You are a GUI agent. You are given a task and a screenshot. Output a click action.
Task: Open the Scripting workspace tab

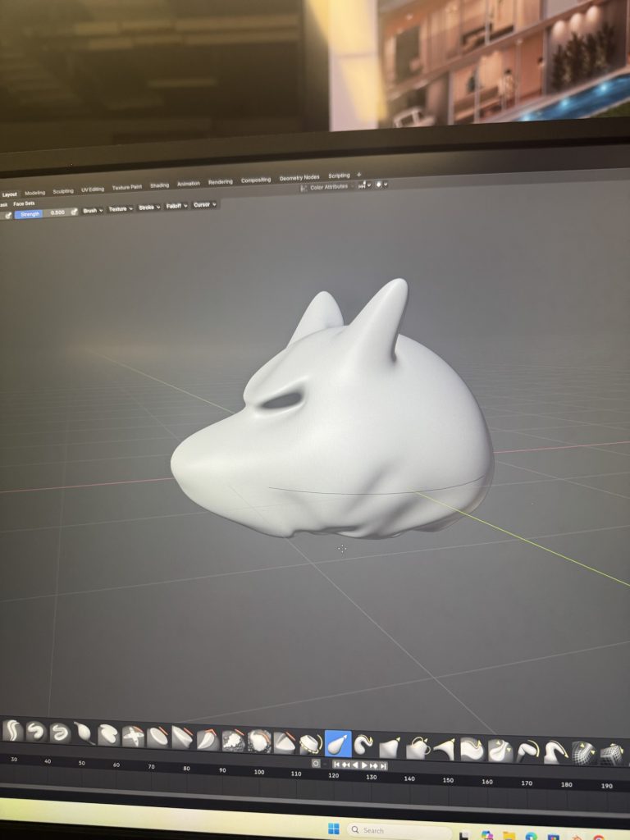(339, 176)
